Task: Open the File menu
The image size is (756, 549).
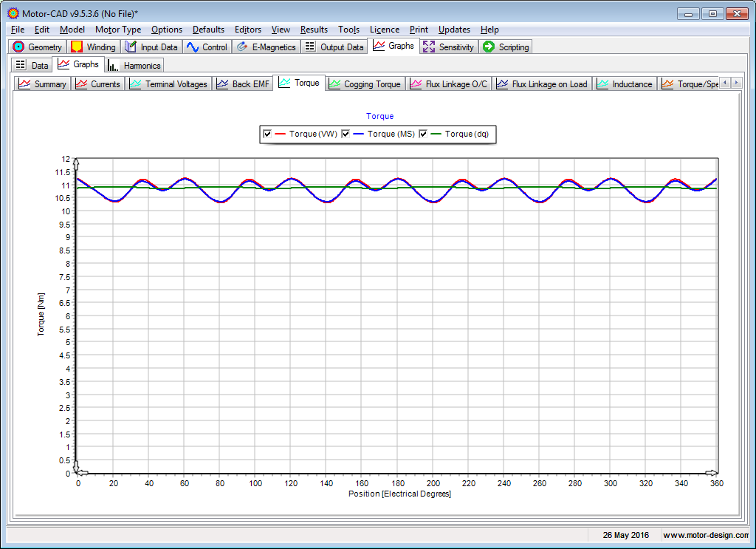Action: (18, 30)
